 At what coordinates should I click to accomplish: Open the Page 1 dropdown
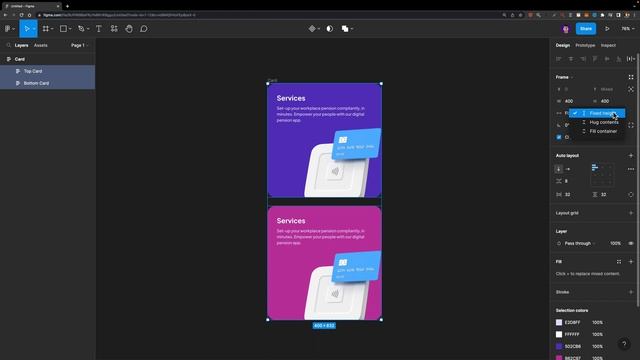point(80,45)
